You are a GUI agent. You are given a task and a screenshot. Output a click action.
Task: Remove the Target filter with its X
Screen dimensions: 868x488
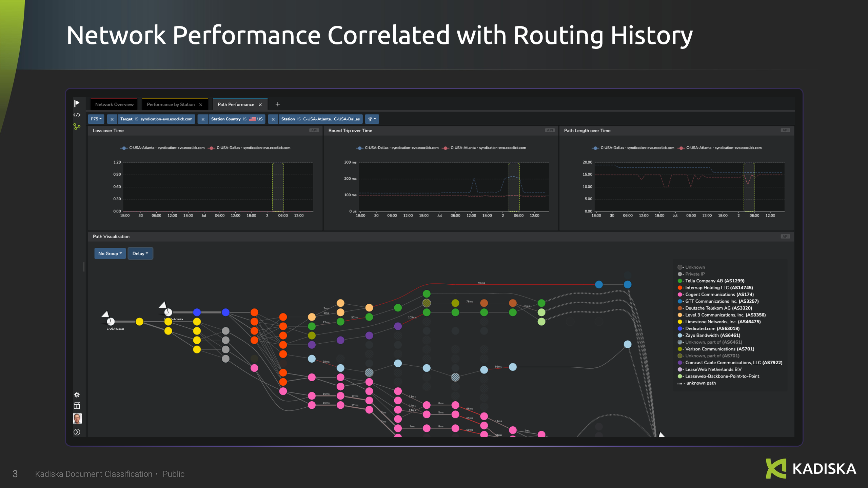pos(112,119)
